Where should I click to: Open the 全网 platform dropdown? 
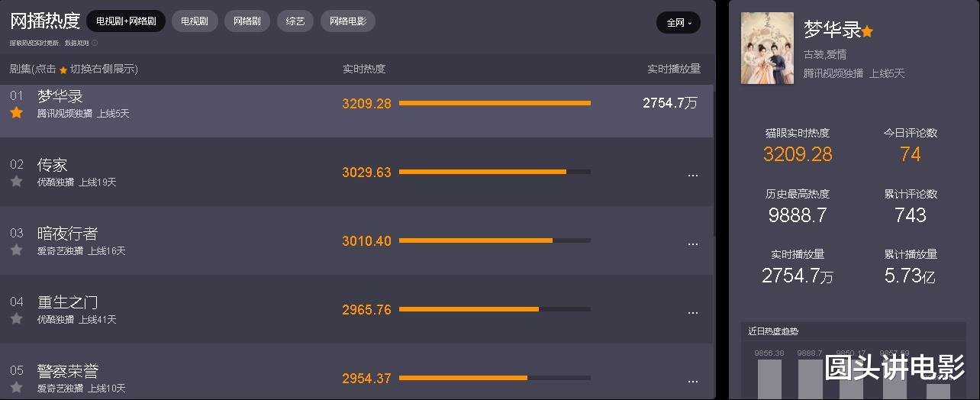[x=679, y=23]
